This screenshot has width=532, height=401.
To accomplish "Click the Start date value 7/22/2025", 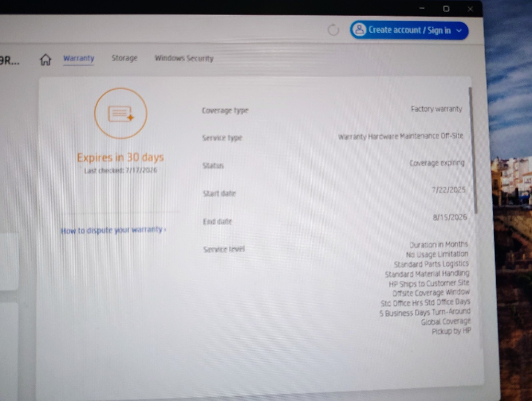I will pos(448,190).
